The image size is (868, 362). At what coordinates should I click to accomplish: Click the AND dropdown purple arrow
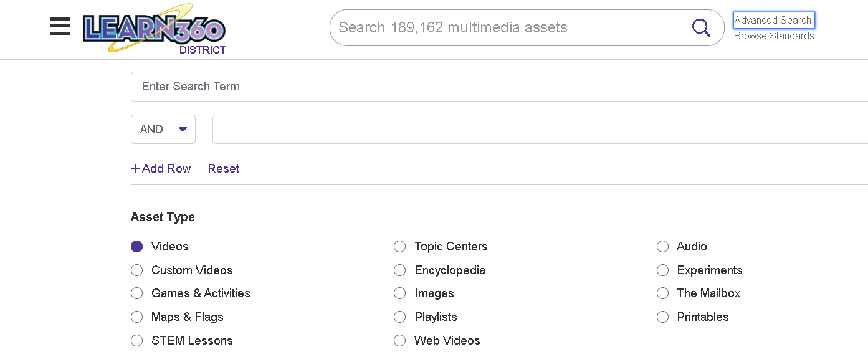(183, 129)
